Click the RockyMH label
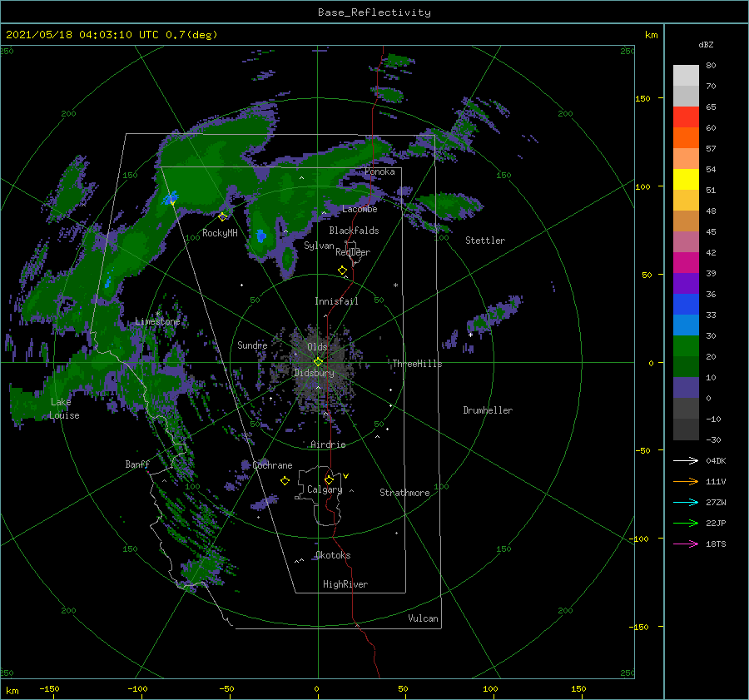This screenshot has height=700, width=749. coord(220,233)
